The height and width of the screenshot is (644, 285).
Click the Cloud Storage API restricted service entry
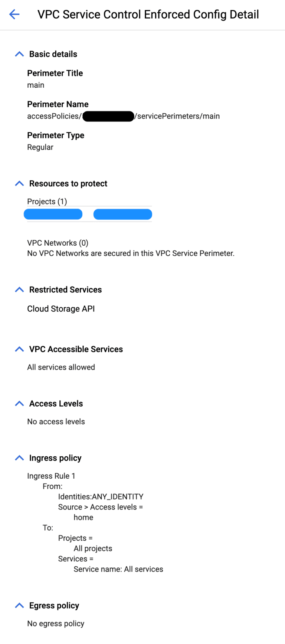tap(61, 308)
